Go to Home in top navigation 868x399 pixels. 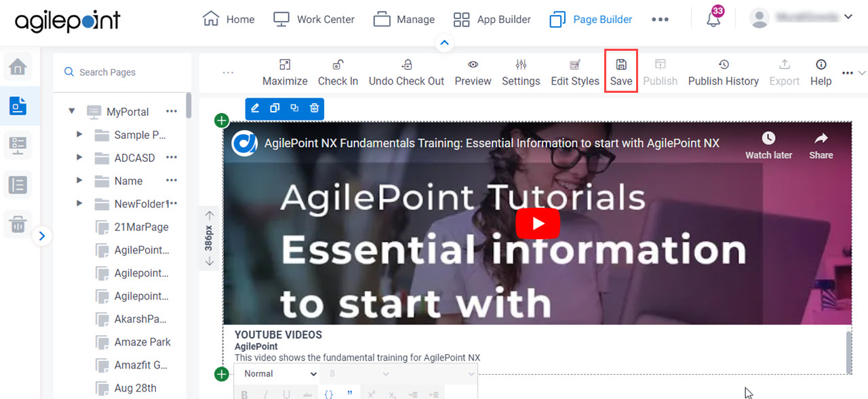pyautogui.click(x=229, y=19)
